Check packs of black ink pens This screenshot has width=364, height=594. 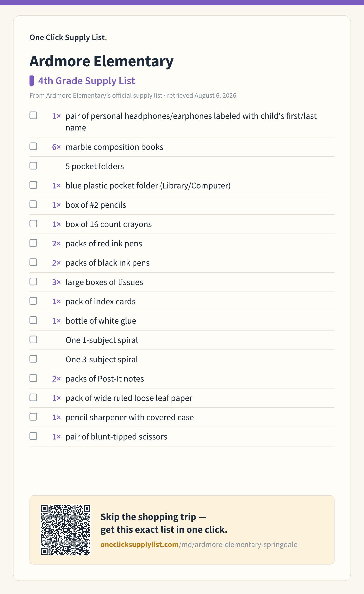[x=33, y=262]
